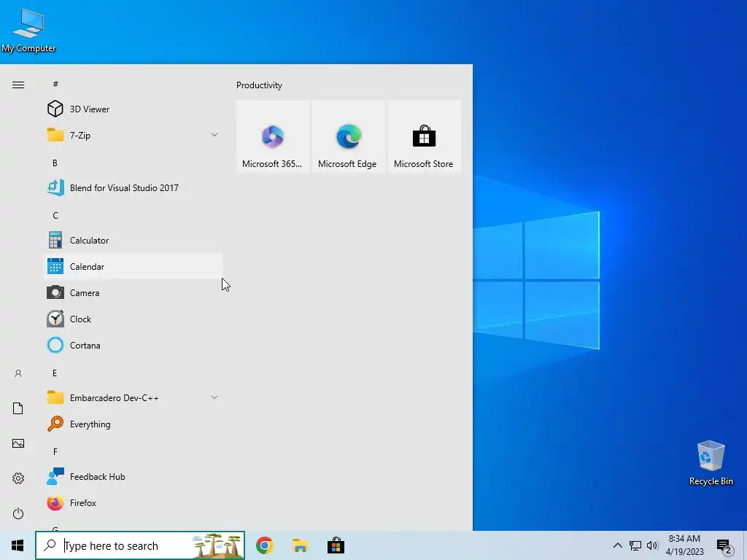Click the 'C' letter header
The height and width of the screenshot is (560, 747).
coord(55,216)
